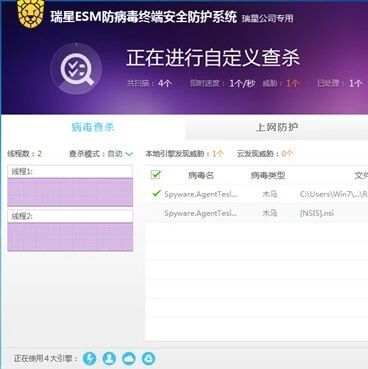Click the 瑞星公司专用 title text

tap(268, 18)
